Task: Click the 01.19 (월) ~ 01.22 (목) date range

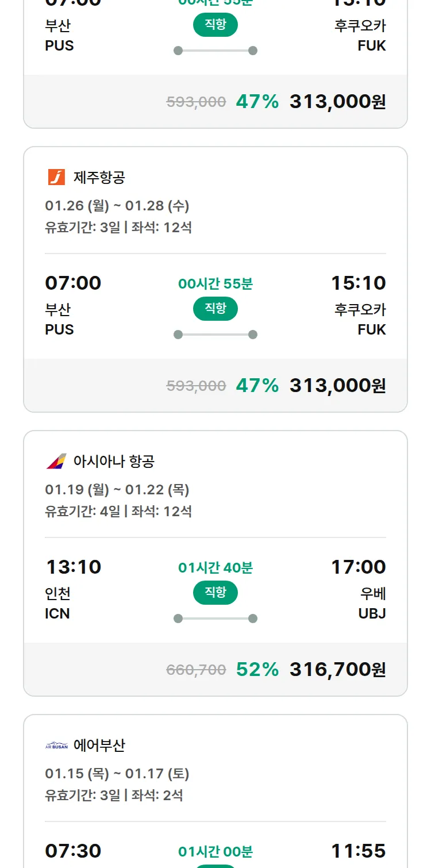Action: click(x=117, y=490)
